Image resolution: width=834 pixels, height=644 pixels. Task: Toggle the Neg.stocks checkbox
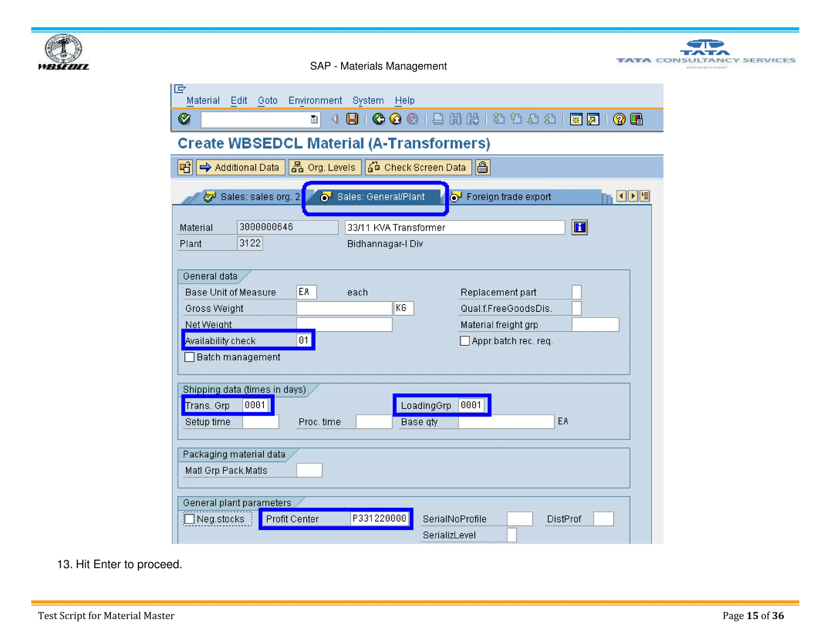coord(189,519)
